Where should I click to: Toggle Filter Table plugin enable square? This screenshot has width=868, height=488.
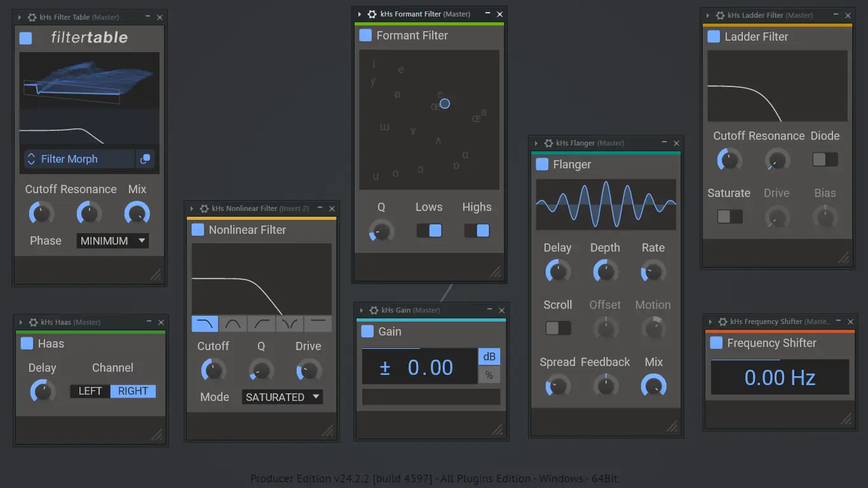pyautogui.click(x=25, y=38)
